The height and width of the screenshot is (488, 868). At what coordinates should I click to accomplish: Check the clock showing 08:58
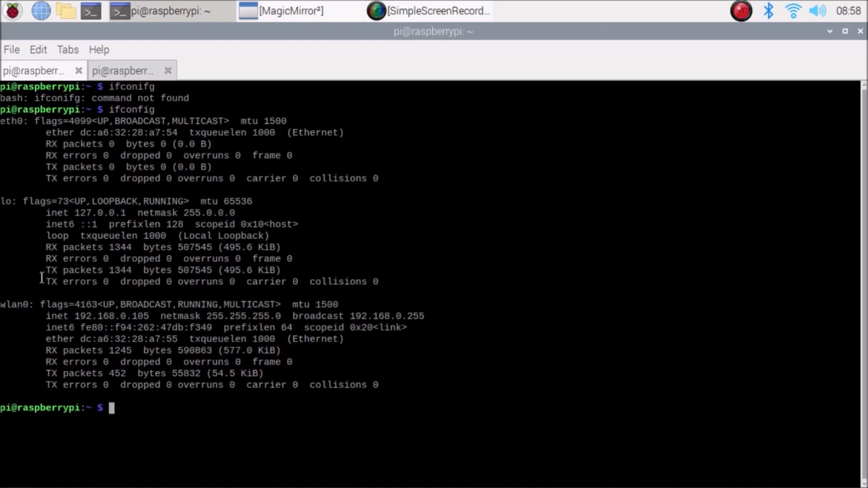coord(850,10)
